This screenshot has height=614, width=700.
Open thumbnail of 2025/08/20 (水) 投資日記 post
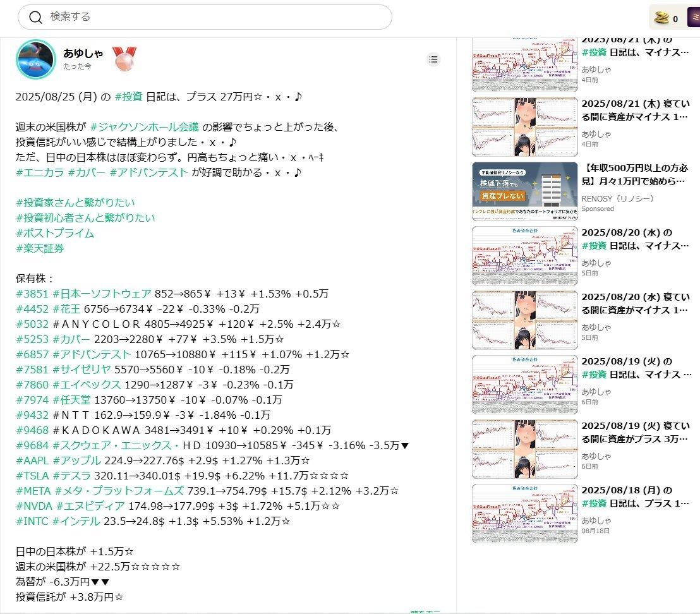[x=524, y=256]
